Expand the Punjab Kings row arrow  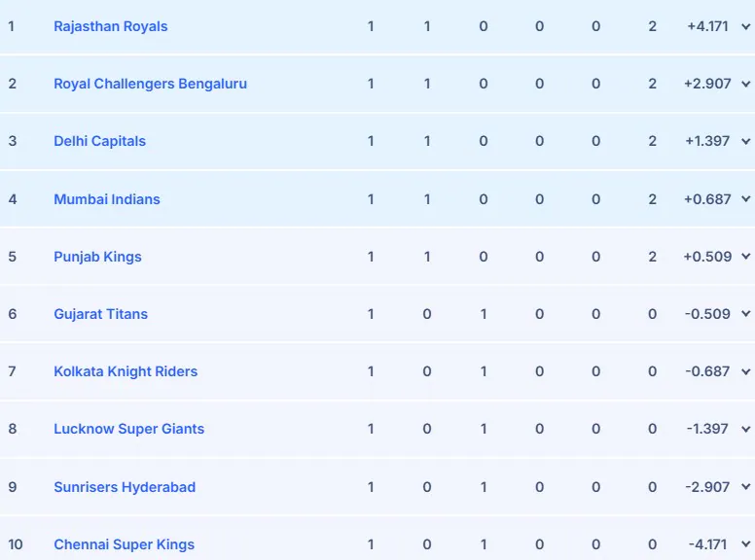point(746,257)
